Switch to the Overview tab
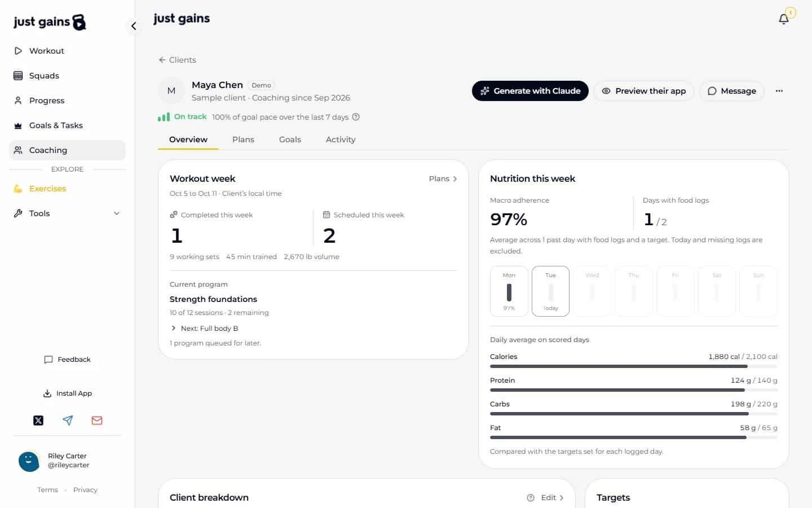 coord(188,139)
